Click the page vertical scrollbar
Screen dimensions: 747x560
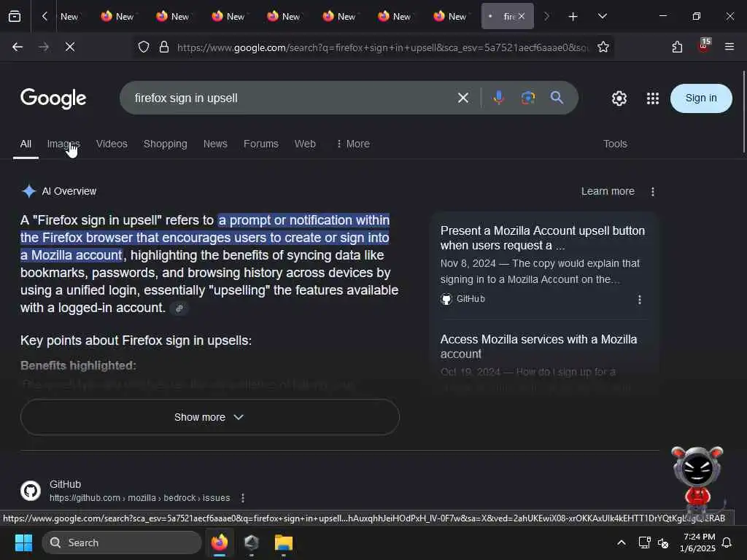coord(743,112)
